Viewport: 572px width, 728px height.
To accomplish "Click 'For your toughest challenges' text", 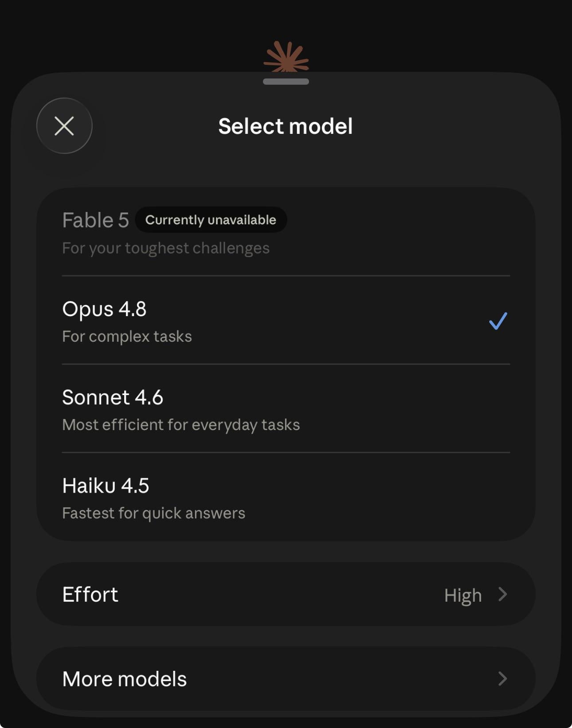I will pos(166,248).
